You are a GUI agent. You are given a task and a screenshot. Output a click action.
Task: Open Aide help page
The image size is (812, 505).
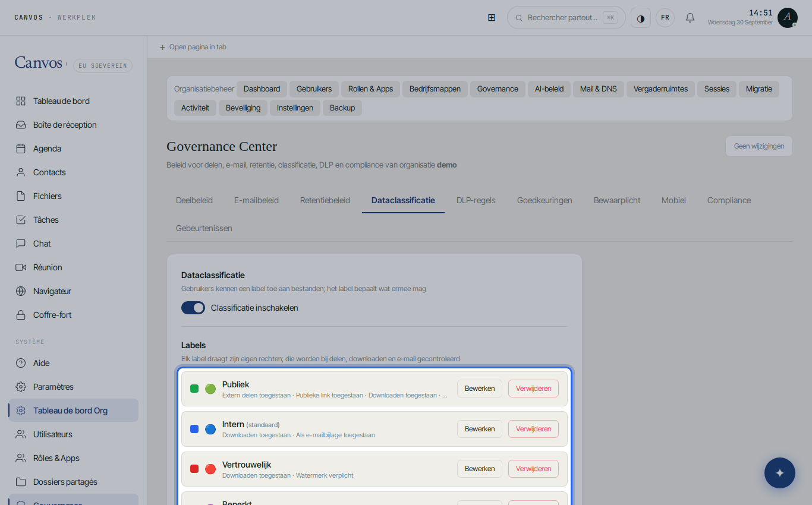[74, 363]
